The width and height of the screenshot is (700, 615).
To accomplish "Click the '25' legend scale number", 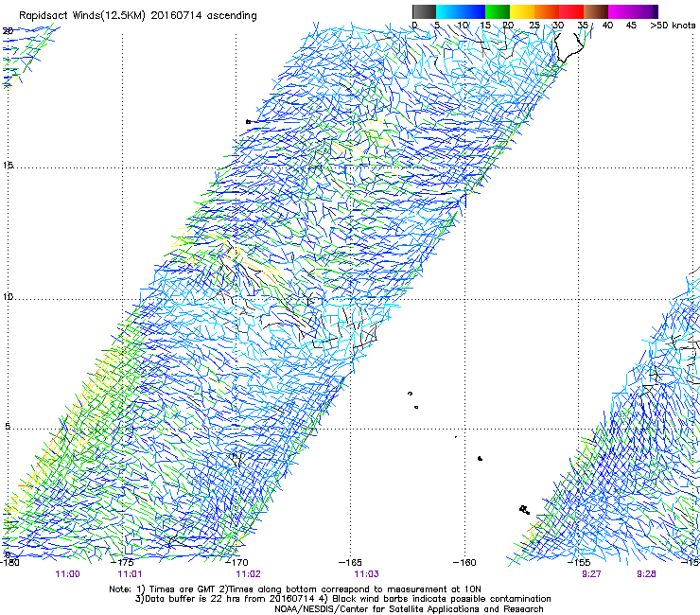I will [534, 26].
